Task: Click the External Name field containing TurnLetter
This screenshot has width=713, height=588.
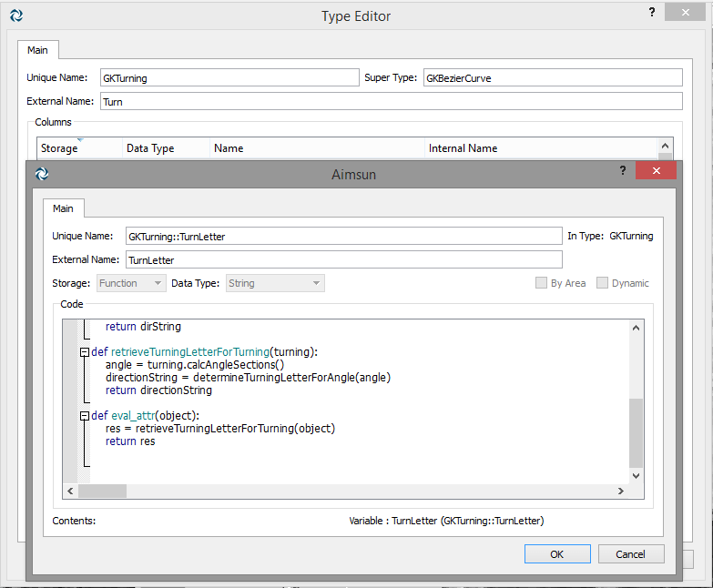Action: (x=344, y=259)
